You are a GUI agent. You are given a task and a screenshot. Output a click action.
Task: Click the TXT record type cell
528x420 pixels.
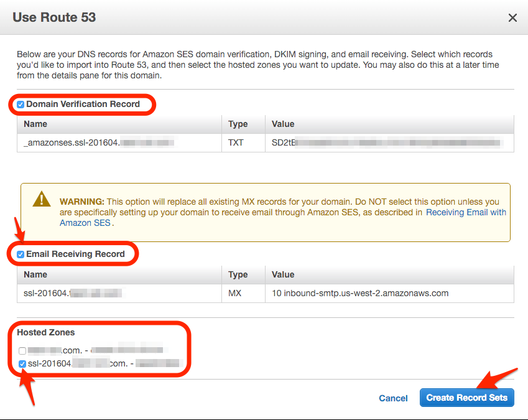(236, 142)
